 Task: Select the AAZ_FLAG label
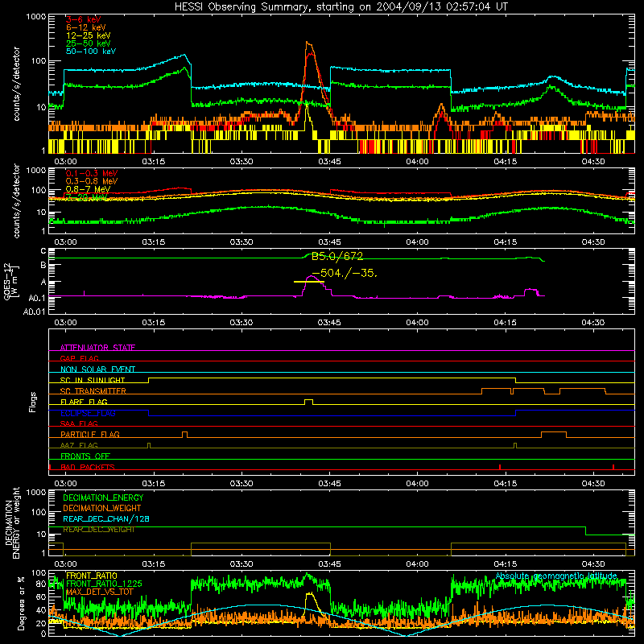(x=79, y=445)
